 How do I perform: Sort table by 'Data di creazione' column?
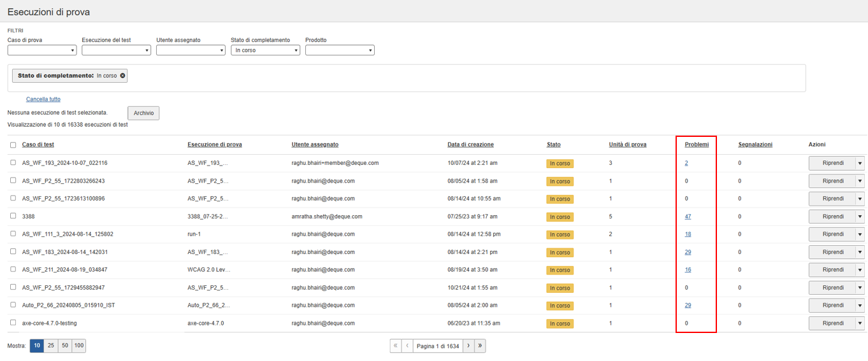(x=470, y=145)
